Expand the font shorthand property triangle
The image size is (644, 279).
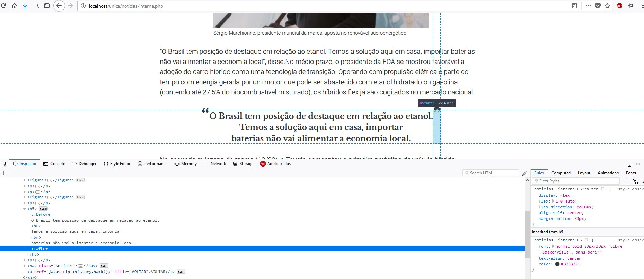pyautogui.click(x=553, y=246)
